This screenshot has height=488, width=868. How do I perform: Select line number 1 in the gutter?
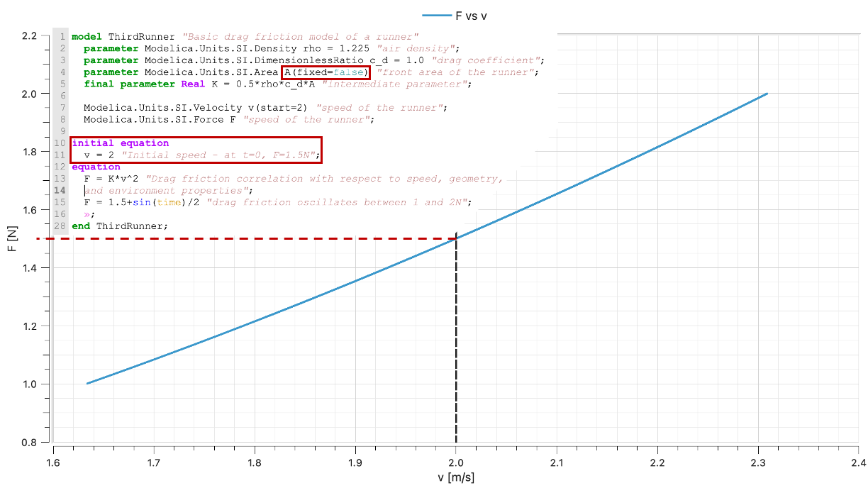[x=62, y=37]
